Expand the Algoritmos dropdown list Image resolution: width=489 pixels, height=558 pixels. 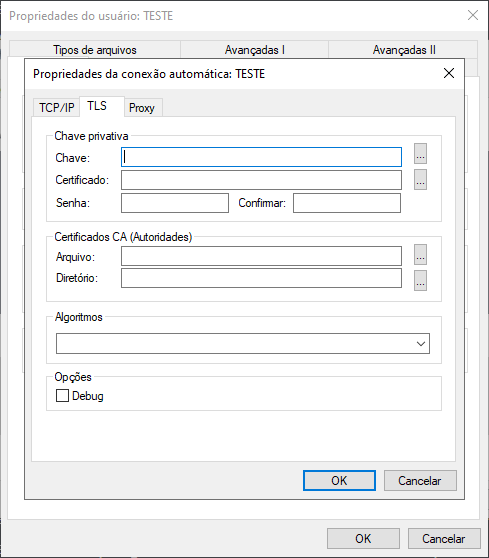[243, 343]
